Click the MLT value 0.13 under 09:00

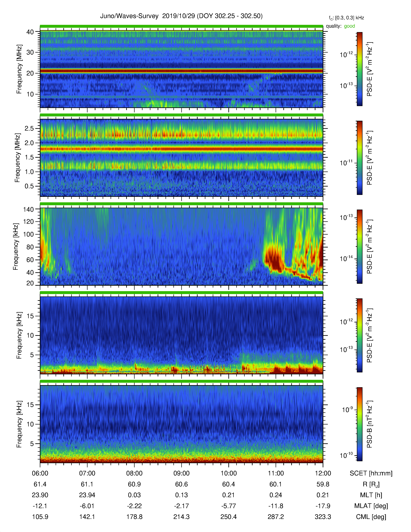tap(181, 495)
